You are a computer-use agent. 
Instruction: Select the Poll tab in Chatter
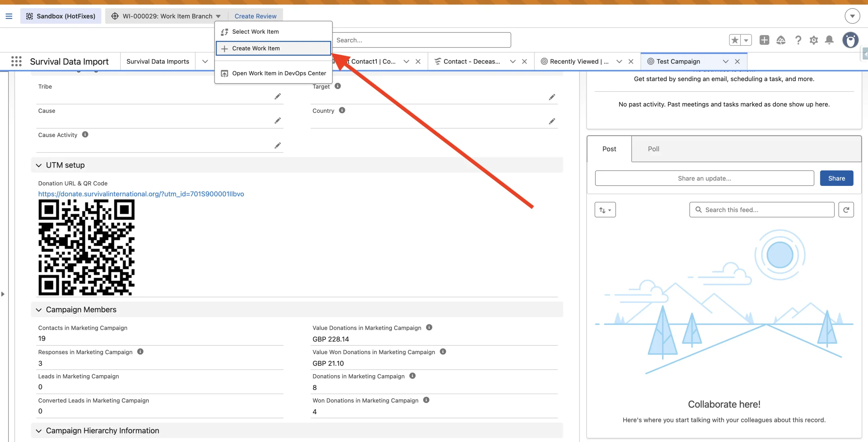(x=653, y=149)
